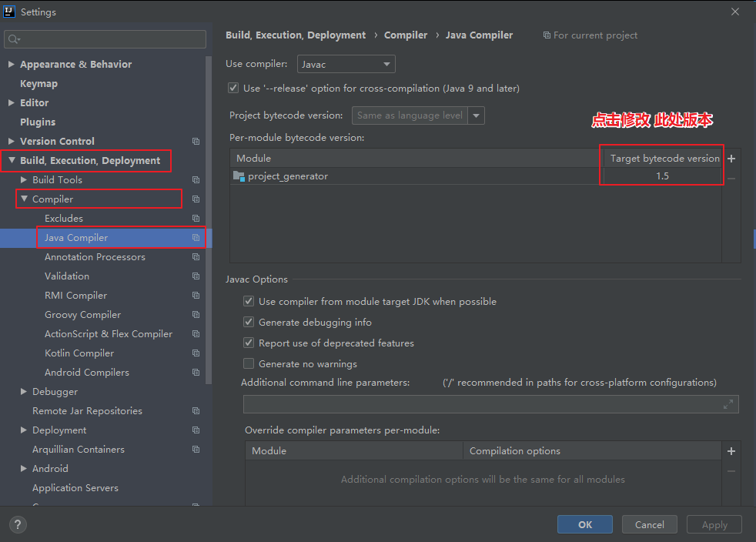Click the project-settings icon beside Version Control

[x=196, y=141]
